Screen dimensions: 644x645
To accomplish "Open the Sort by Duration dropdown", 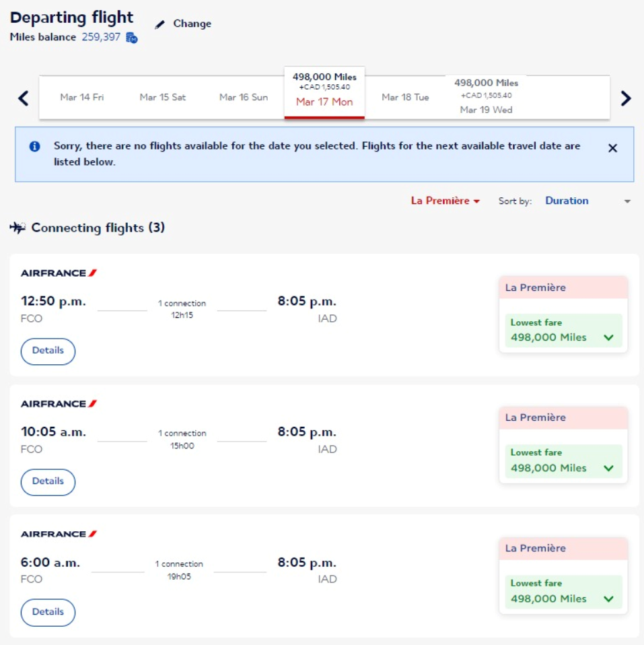I will [x=587, y=201].
